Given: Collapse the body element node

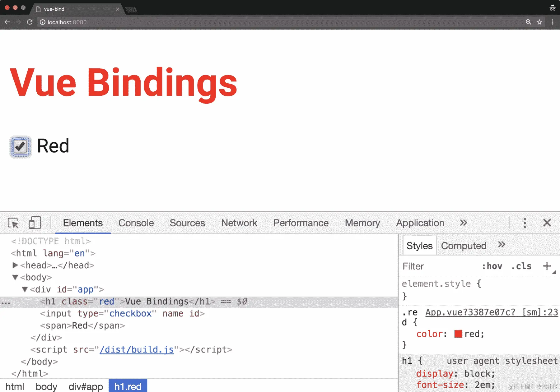Looking at the screenshot, I should (15, 277).
